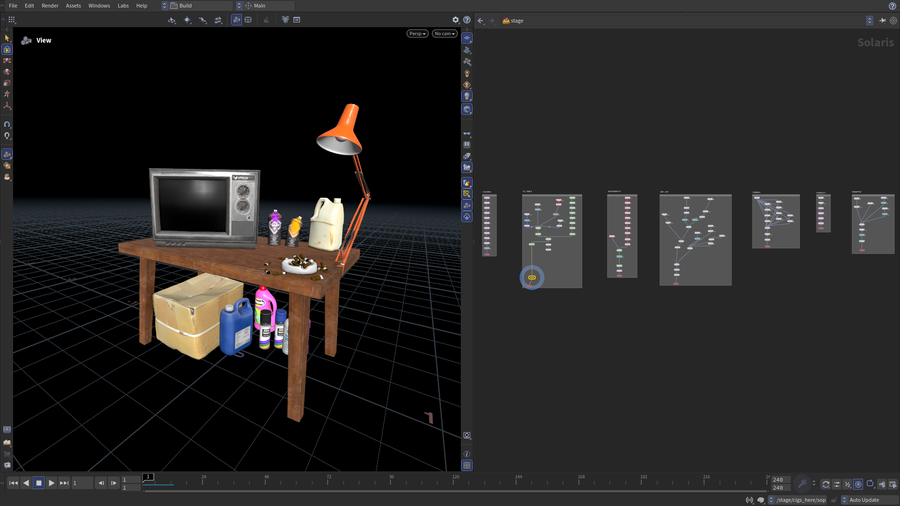Toggle the highlighted global animation options icon
Image resolution: width=900 pixels, height=506 pixels.
[x=858, y=484]
